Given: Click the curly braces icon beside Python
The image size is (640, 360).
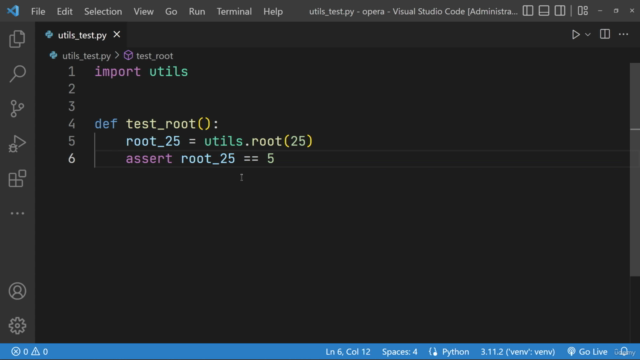Looking at the screenshot, I should 433,351.
